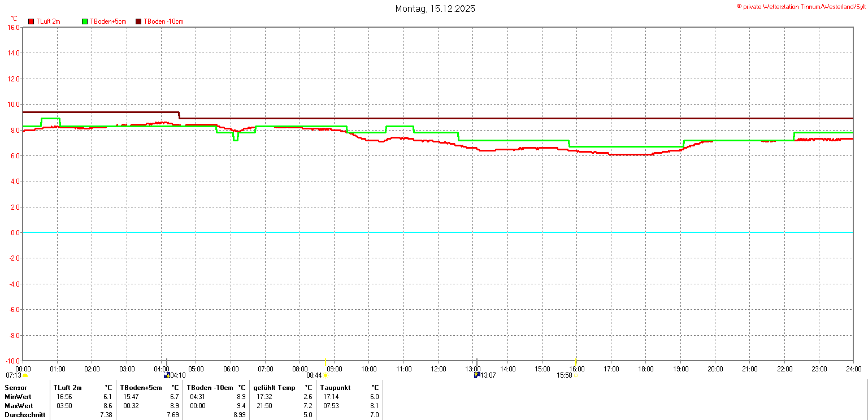
Task: Click the TBoden -10cm legend label
Action: tap(163, 21)
